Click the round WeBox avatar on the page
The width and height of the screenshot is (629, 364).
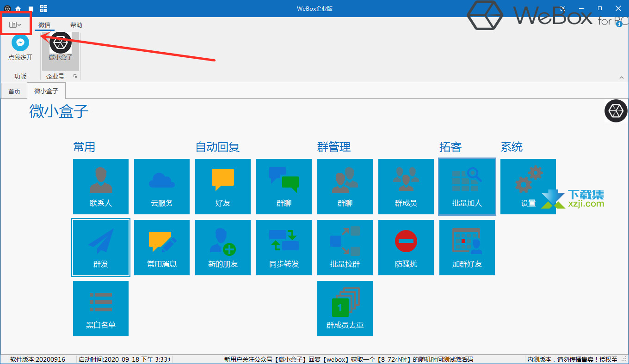pyautogui.click(x=616, y=111)
